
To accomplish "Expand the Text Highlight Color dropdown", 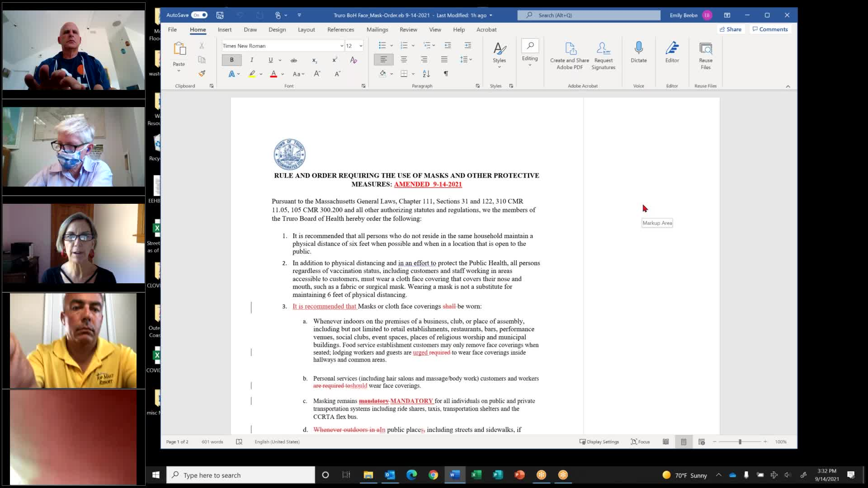I will click(x=260, y=74).
